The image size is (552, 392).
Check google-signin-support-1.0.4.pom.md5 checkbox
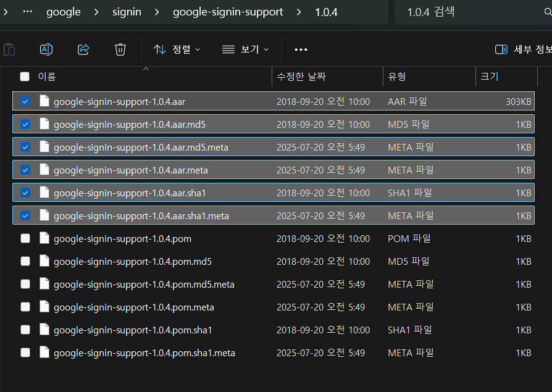pos(25,262)
